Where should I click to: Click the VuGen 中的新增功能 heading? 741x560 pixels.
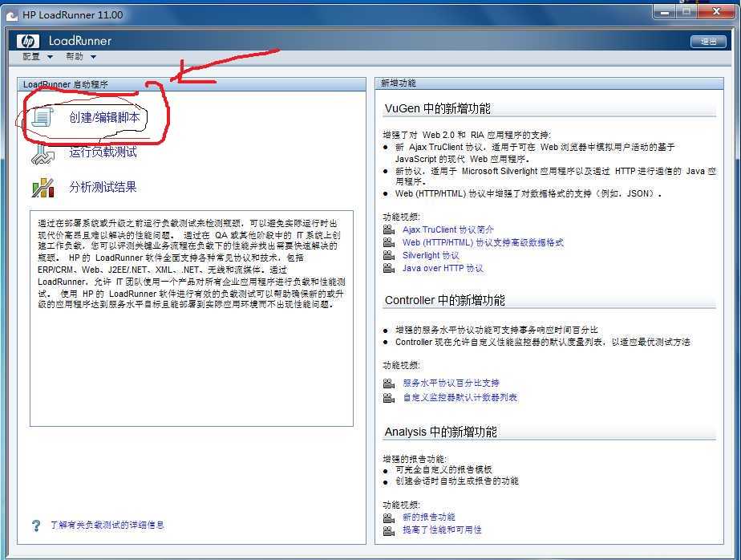click(438, 109)
